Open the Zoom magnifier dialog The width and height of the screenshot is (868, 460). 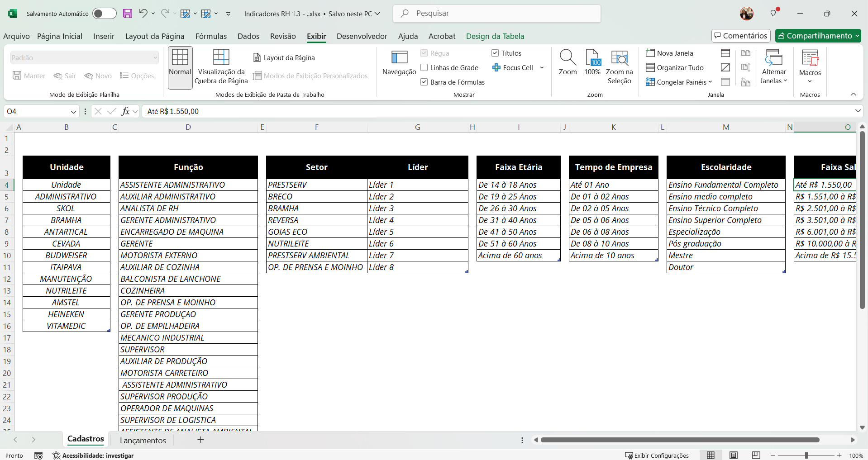[568, 62]
